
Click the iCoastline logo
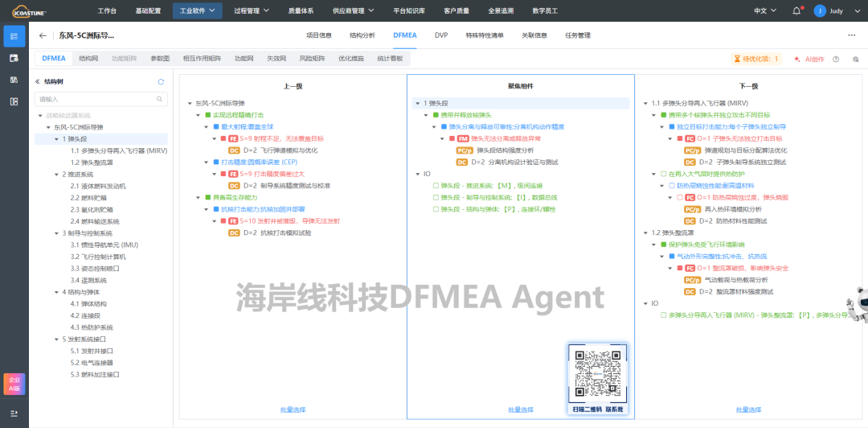(30, 10)
